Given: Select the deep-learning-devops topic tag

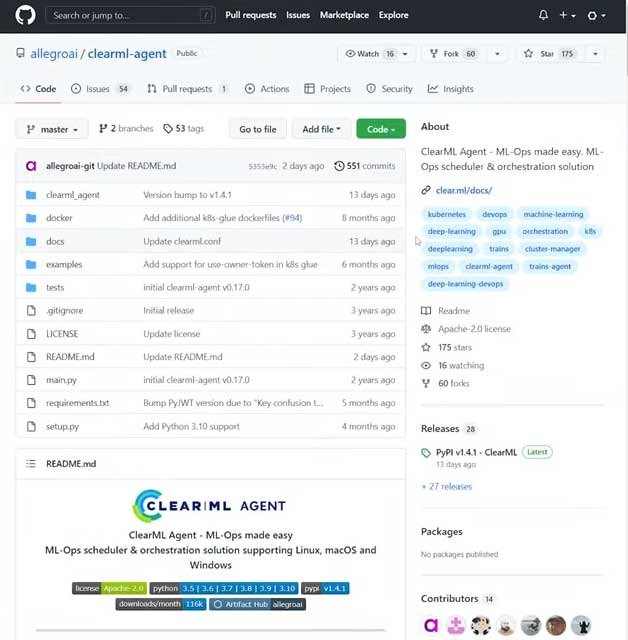Looking at the screenshot, I should pos(465,284).
